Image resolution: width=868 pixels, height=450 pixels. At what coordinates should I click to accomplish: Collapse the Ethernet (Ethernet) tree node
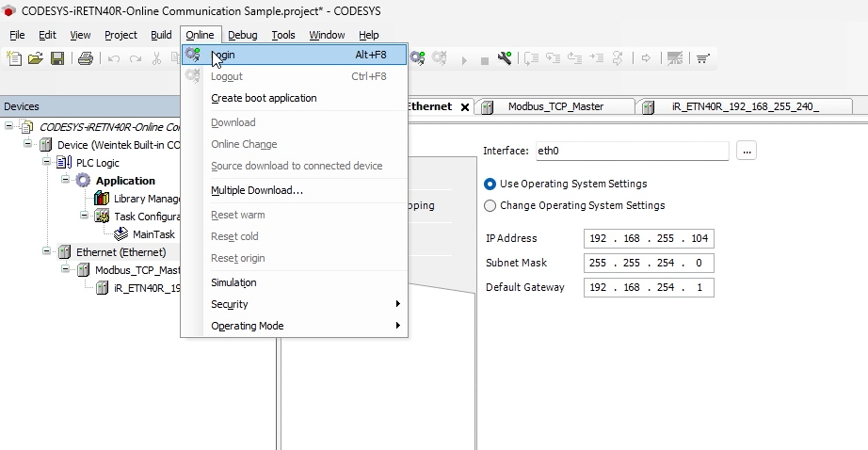tap(46, 250)
